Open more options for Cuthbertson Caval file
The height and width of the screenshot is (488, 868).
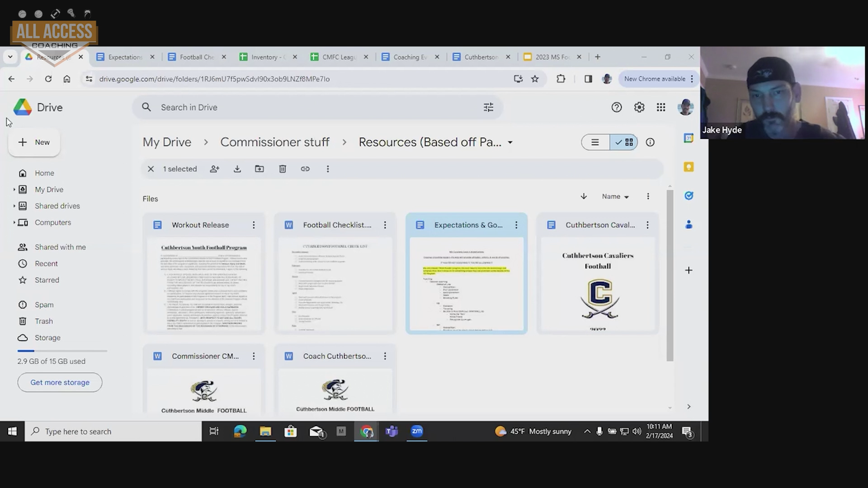click(647, 225)
